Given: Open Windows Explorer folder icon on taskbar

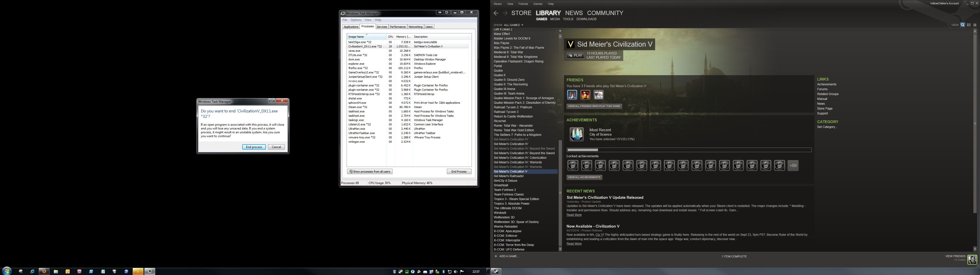Looking at the screenshot, I should coord(56,272).
